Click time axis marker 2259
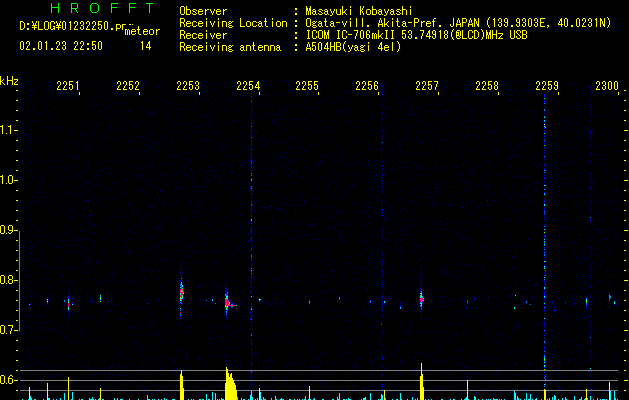Image resolution: width=629 pixels, height=400 pixels. tap(547, 85)
